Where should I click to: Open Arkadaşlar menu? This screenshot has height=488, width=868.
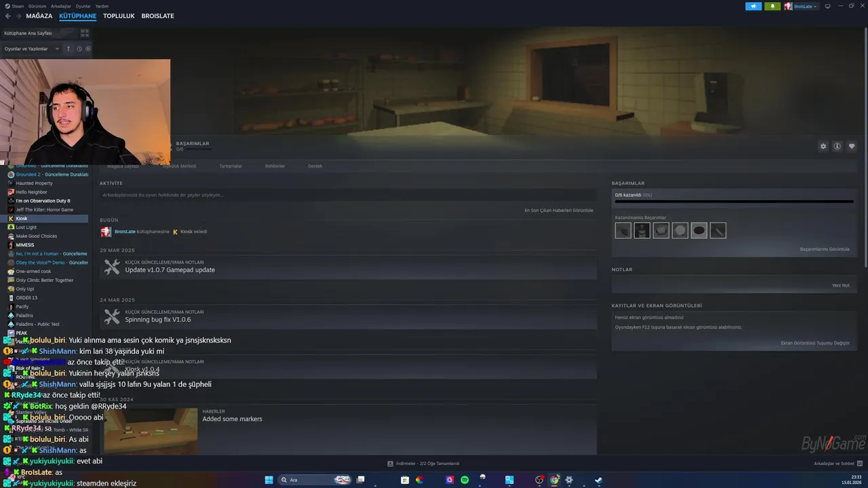pyautogui.click(x=60, y=6)
